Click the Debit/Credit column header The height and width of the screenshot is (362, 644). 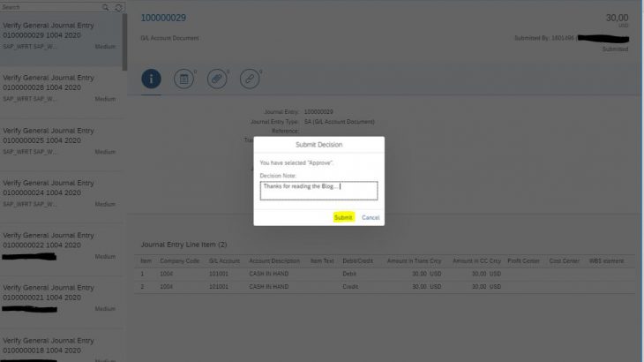click(x=358, y=261)
